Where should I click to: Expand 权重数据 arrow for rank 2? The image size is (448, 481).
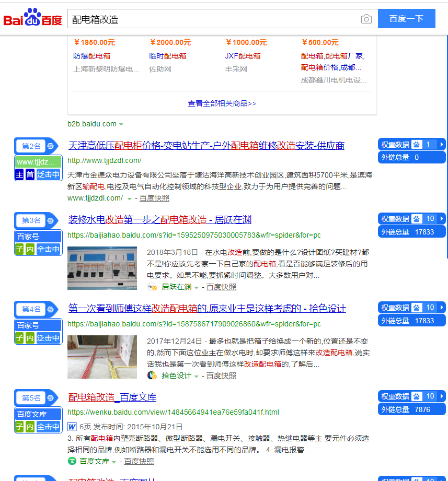click(442, 144)
